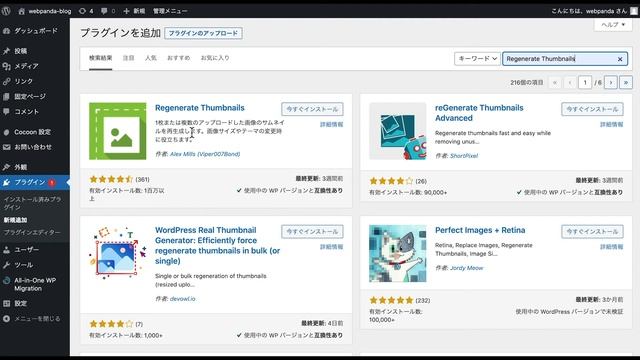Install Perfect Images + Retina now
The width and height of the screenshot is (640, 360).
point(592,231)
